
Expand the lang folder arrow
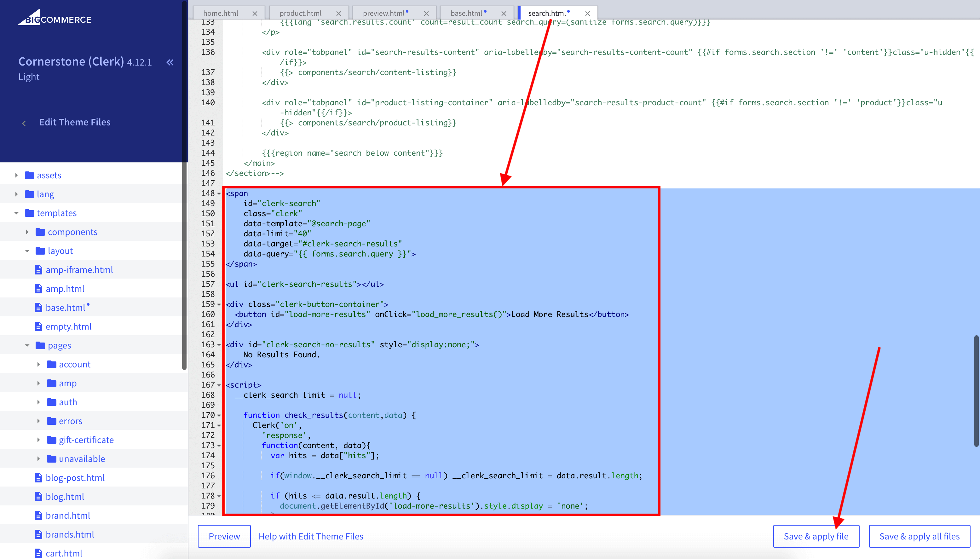(16, 194)
